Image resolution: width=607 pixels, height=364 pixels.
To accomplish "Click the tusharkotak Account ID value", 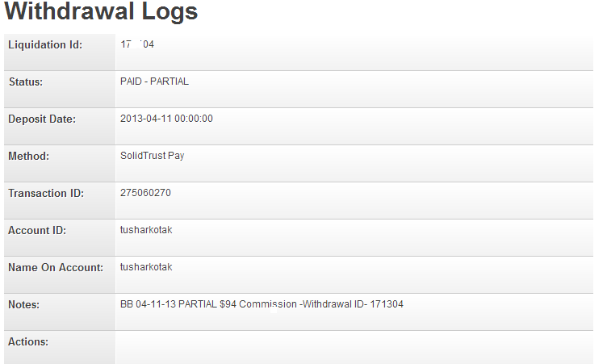I will coord(146,230).
